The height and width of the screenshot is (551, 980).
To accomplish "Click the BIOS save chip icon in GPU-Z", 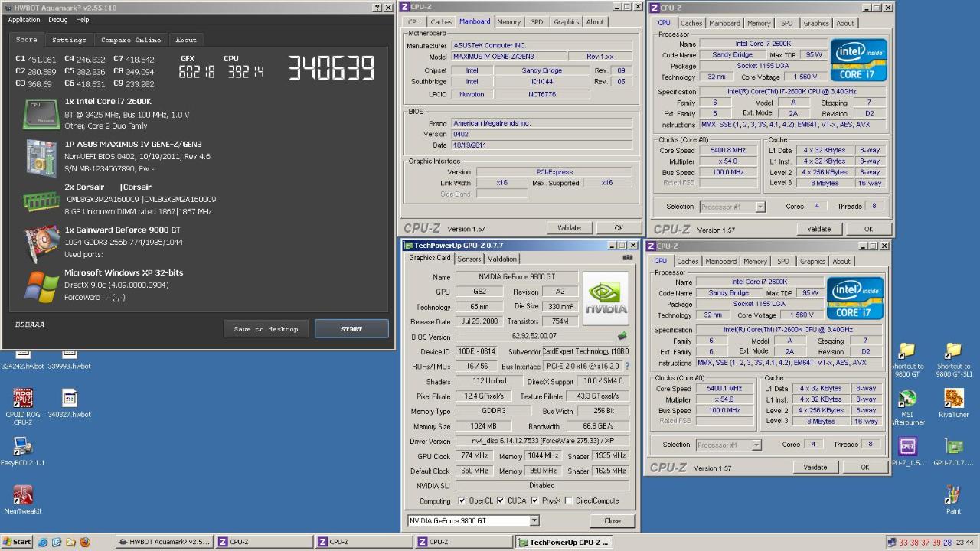I will [x=622, y=336].
